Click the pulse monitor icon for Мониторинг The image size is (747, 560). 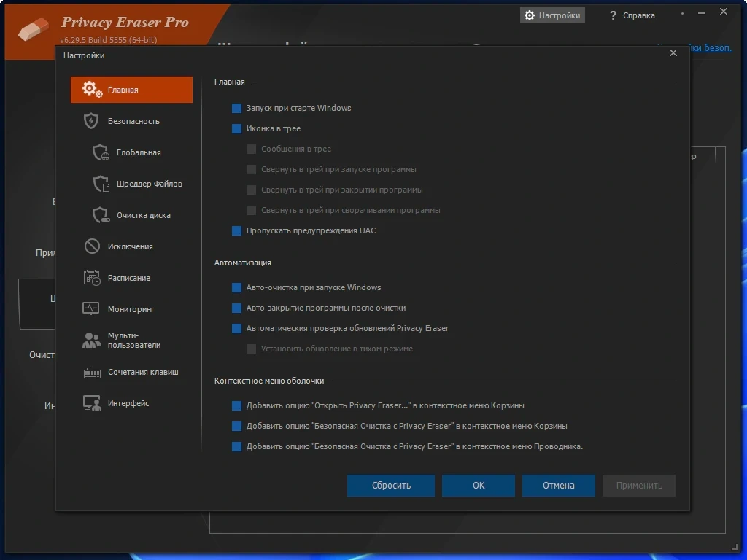91,309
